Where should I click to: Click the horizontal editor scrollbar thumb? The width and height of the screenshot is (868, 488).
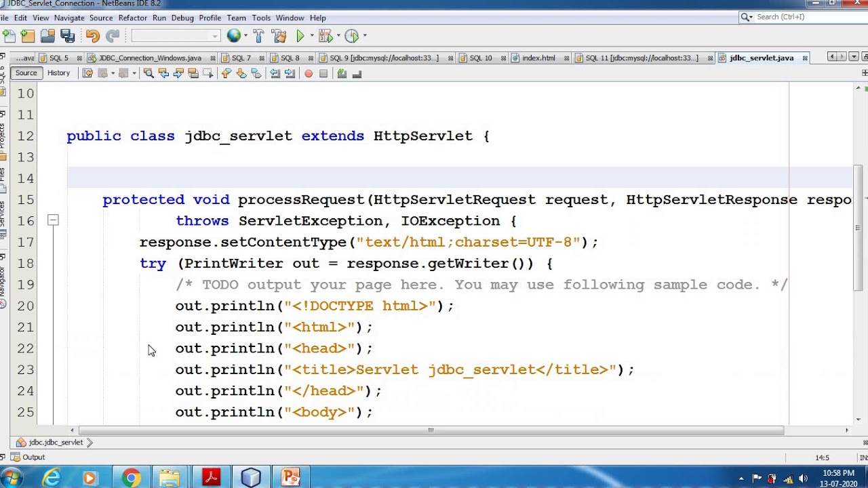tap(431, 430)
